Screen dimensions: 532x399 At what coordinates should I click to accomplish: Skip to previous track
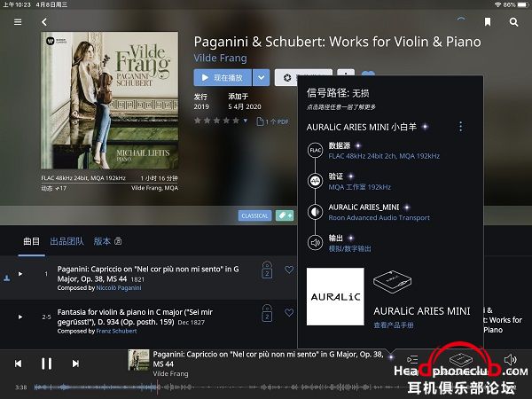click(x=19, y=364)
